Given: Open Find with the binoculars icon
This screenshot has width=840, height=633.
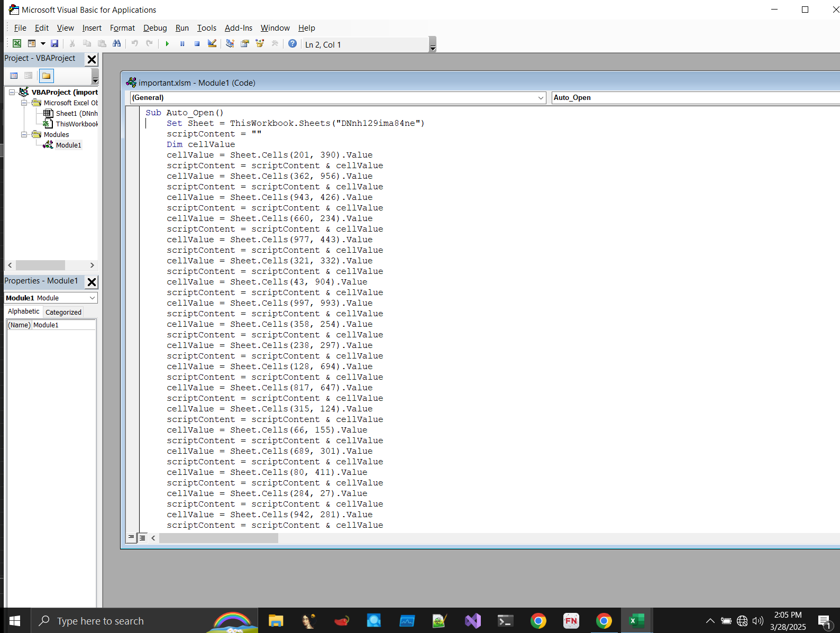Looking at the screenshot, I should coord(117,44).
